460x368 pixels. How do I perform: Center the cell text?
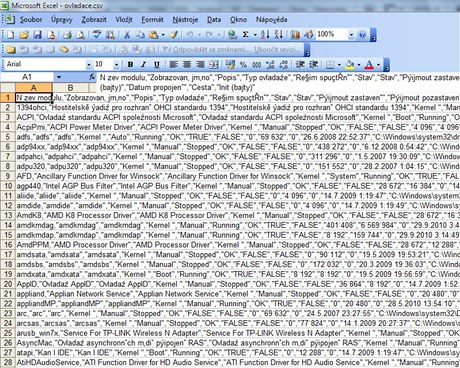pyautogui.click(x=187, y=64)
